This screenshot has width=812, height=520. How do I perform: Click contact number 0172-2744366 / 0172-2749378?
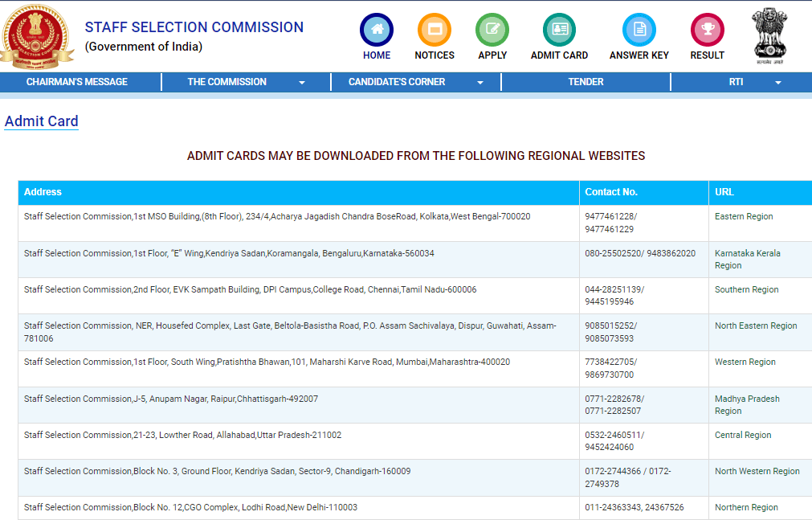pyautogui.click(x=627, y=477)
